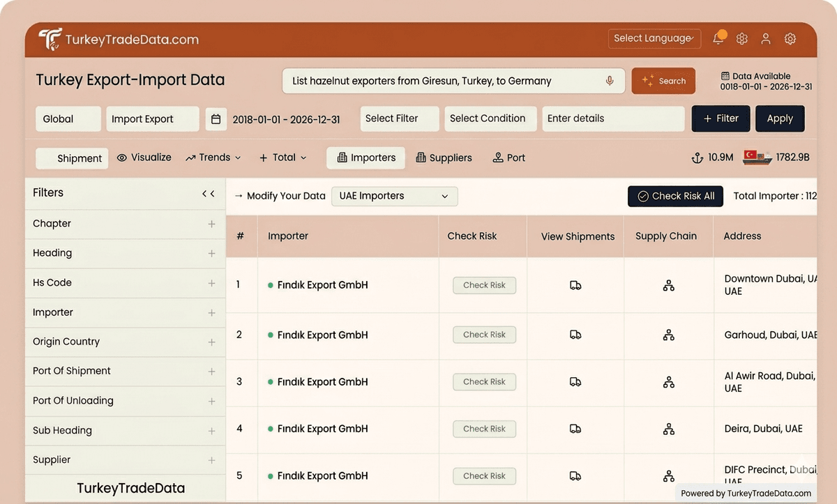
Task: View shipments truck icon for row 3
Action: click(575, 382)
